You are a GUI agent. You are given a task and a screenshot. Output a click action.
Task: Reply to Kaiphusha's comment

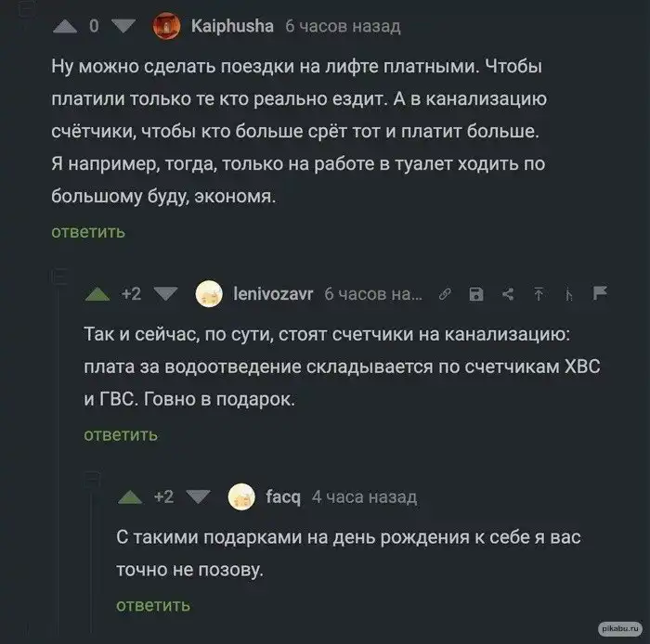(88, 232)
